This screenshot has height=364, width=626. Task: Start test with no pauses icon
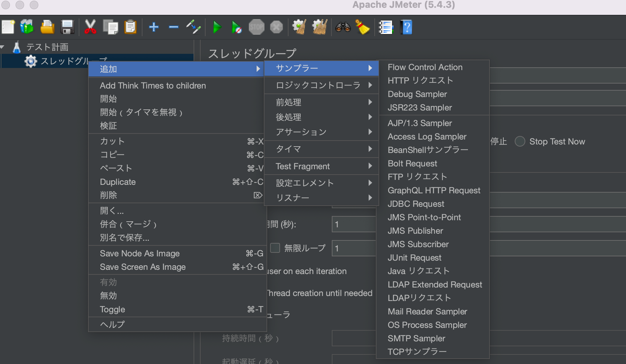[236, 27]
